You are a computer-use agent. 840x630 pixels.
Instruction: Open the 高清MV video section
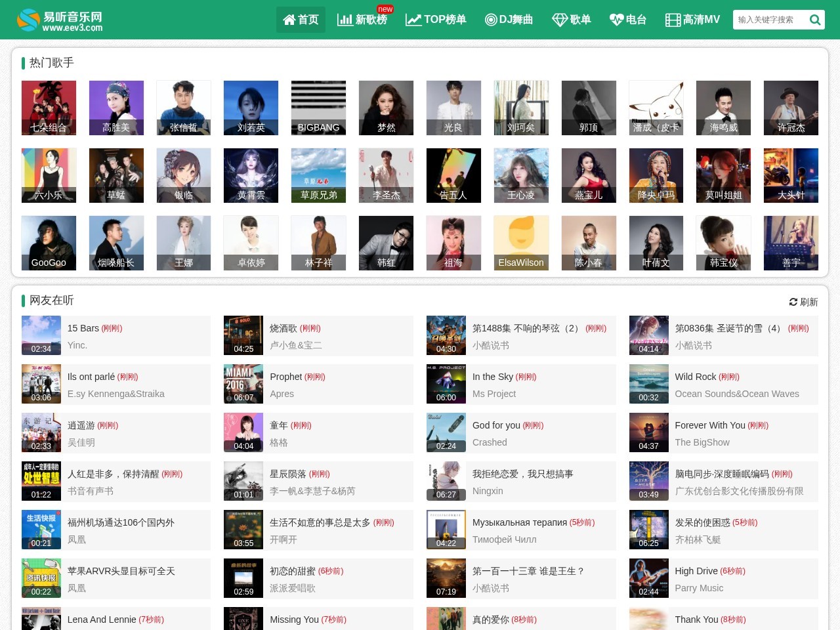click(x=692, y=20)
